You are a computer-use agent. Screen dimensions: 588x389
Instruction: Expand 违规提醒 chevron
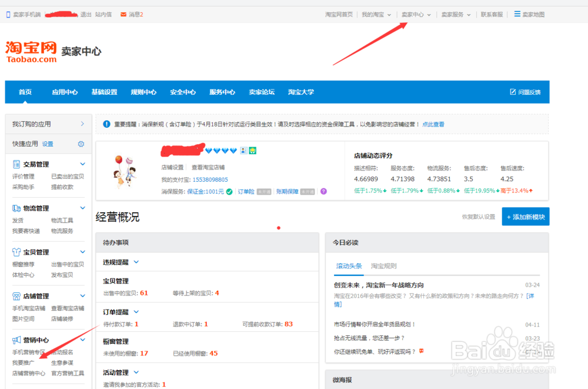pos(136,262)
